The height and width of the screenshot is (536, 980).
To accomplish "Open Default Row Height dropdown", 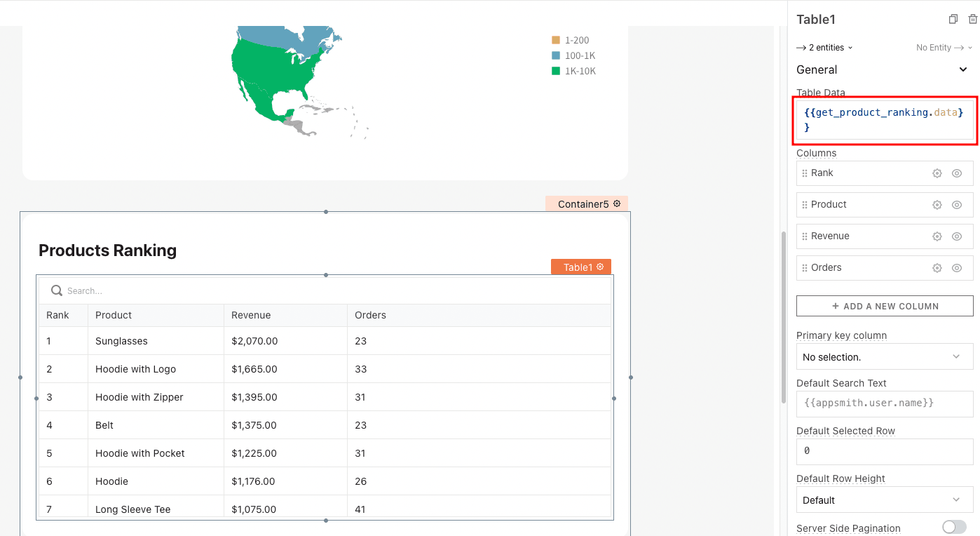I will 884,500.
